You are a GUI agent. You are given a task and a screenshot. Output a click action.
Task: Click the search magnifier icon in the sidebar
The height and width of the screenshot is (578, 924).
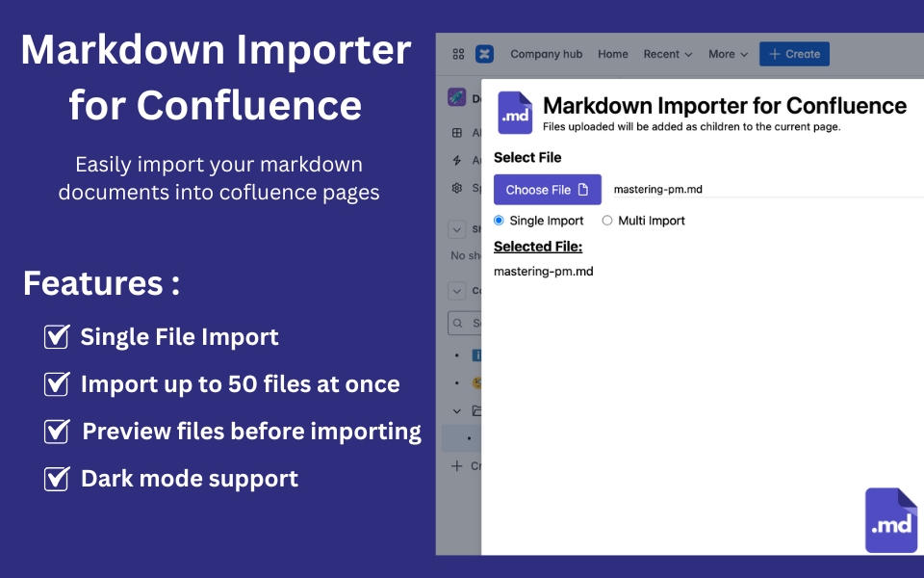[x=457, y=321]
